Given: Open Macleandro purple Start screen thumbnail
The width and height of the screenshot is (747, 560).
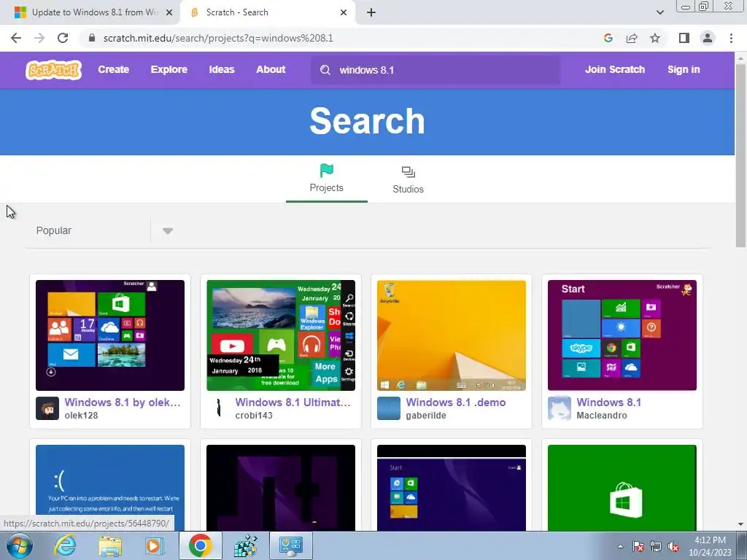Looking at the screenshot, I should pos(622,335).
